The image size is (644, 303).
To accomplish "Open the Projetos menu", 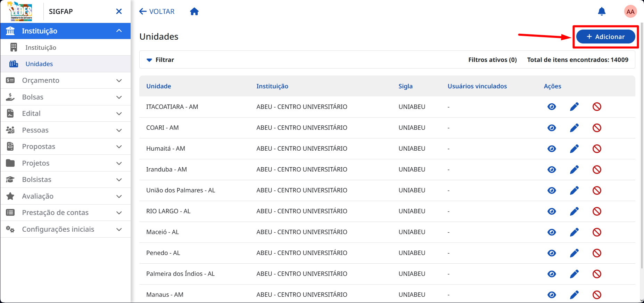I will (65, 163).
